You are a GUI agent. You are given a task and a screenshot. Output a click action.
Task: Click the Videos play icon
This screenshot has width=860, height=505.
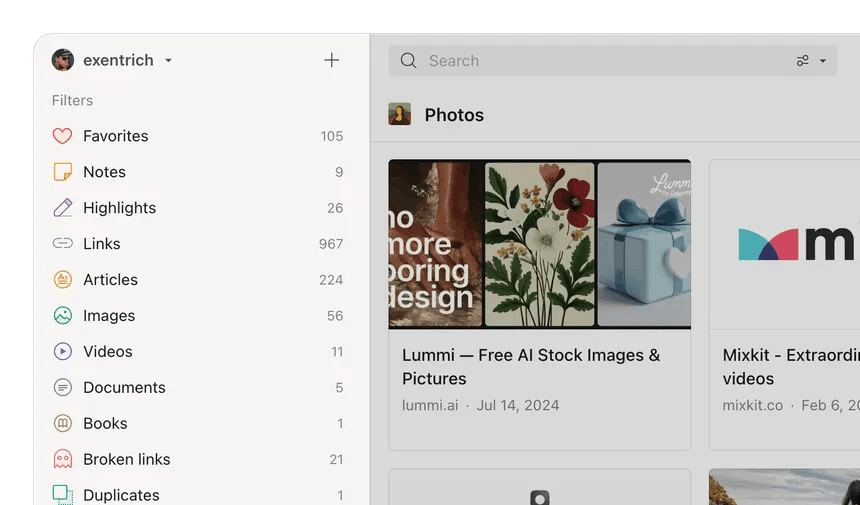tap(63, 351)
